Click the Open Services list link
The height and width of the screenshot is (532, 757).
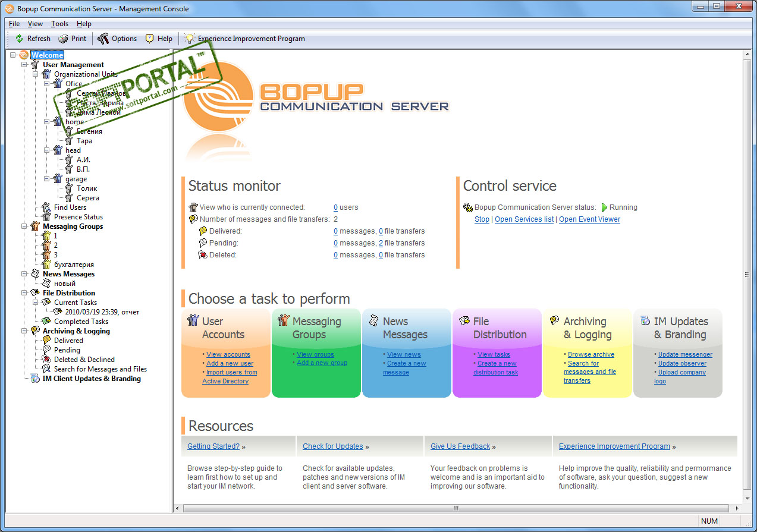pos(524,219)
